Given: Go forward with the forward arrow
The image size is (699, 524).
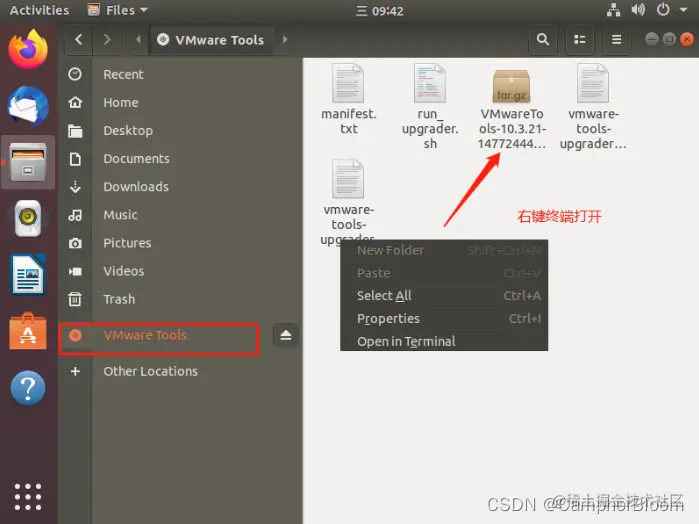Looking at the screenshot, I should click(x=107, y=40).
